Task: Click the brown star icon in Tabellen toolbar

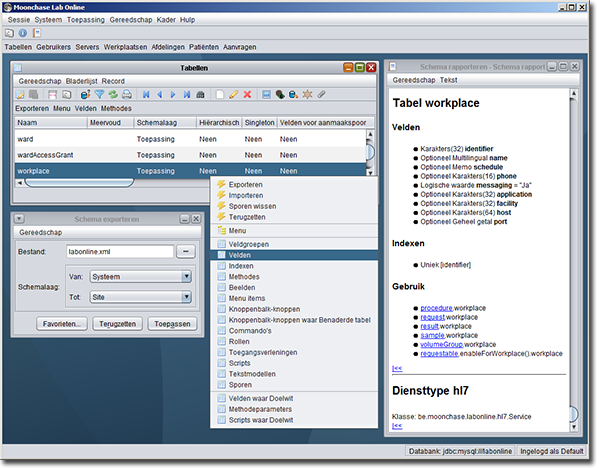Action: coord(308,95)
